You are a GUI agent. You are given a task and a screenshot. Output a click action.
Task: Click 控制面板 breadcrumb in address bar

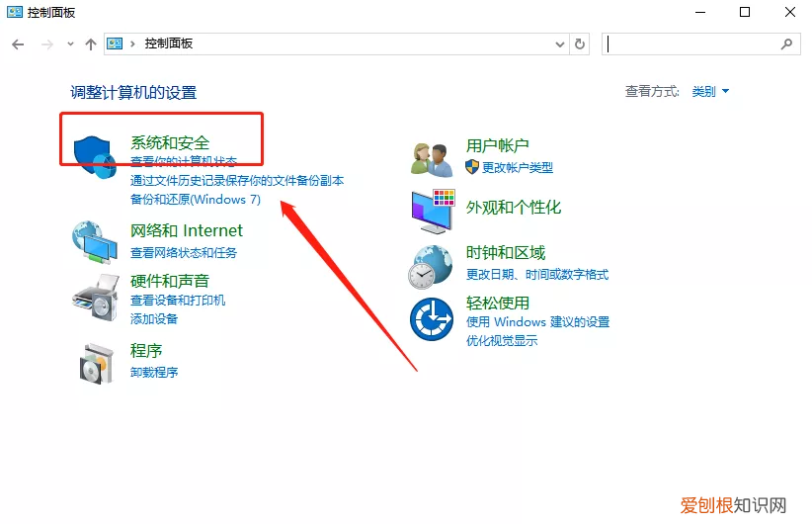coord(168,44)
